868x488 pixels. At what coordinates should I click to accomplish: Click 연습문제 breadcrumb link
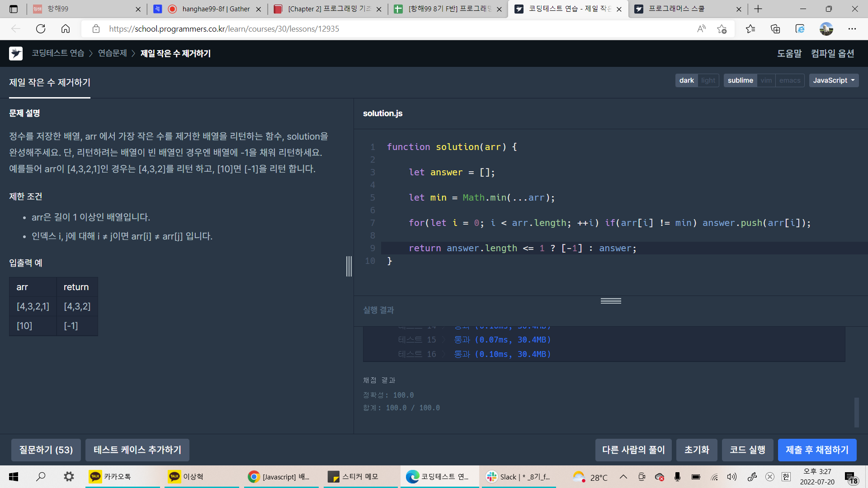click(x=112, y=53)
